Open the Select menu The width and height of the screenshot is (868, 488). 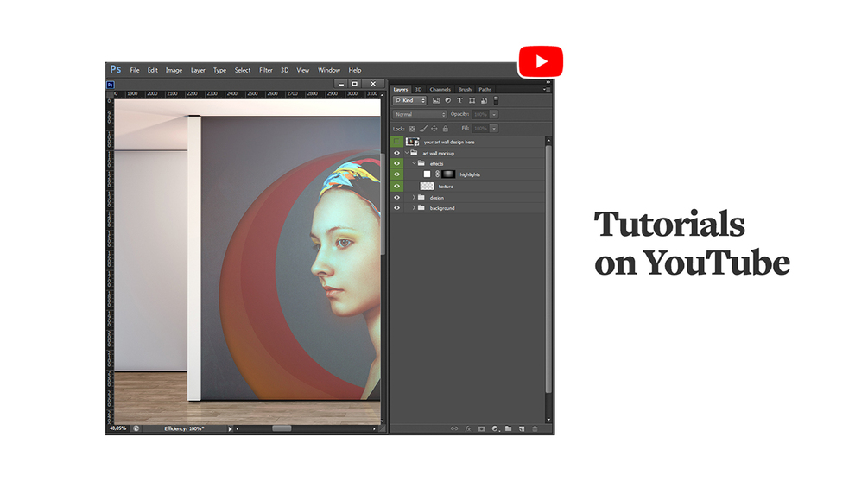pyautogui.click(x=243, y=70)
